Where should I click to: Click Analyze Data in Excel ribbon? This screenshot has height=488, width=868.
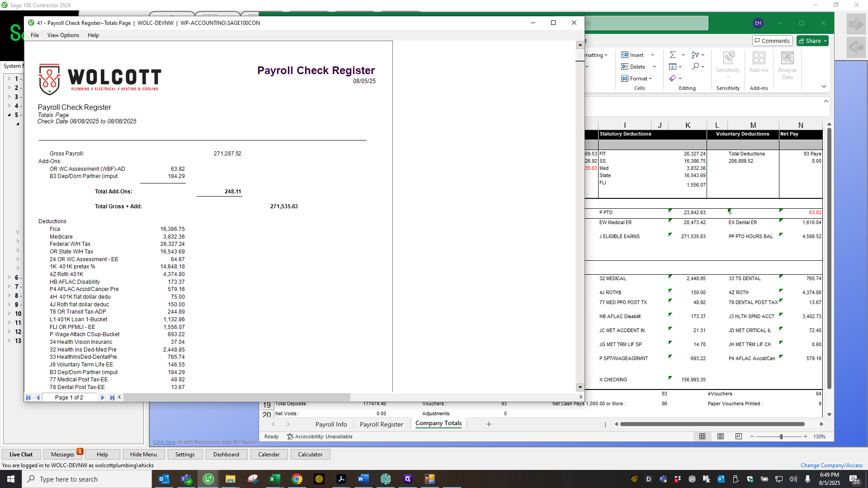point(787,65)
